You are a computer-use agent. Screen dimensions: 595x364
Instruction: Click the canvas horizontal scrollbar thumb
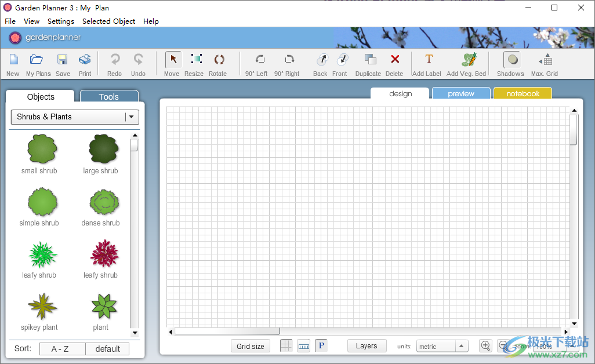[227, 332]
